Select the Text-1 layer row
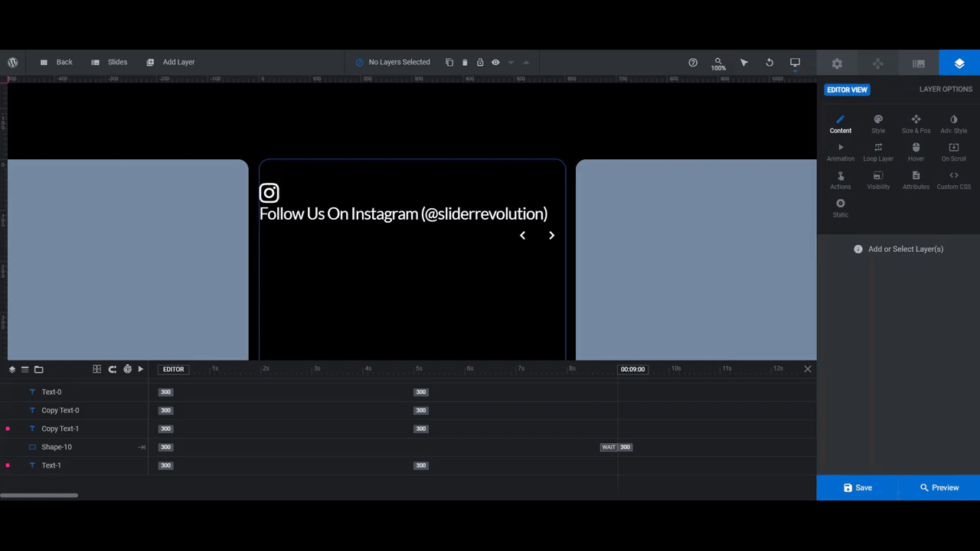The image size is (980, 551). [74, 465]
